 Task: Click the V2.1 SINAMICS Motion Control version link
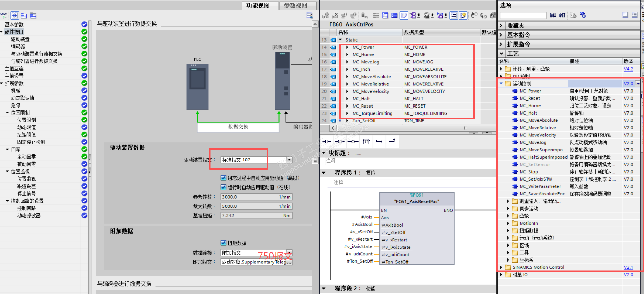(x=628, y=267)
